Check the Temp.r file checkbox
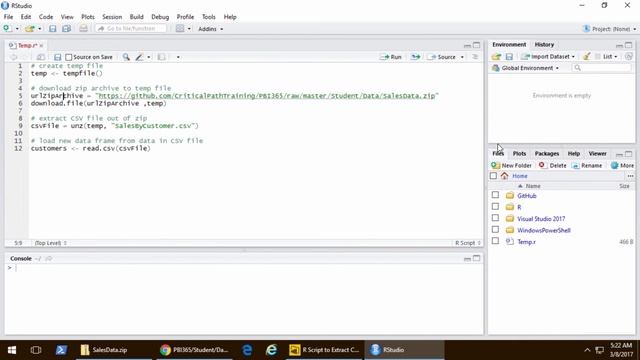Screen dimensions: 640x360 pos(495,241)
